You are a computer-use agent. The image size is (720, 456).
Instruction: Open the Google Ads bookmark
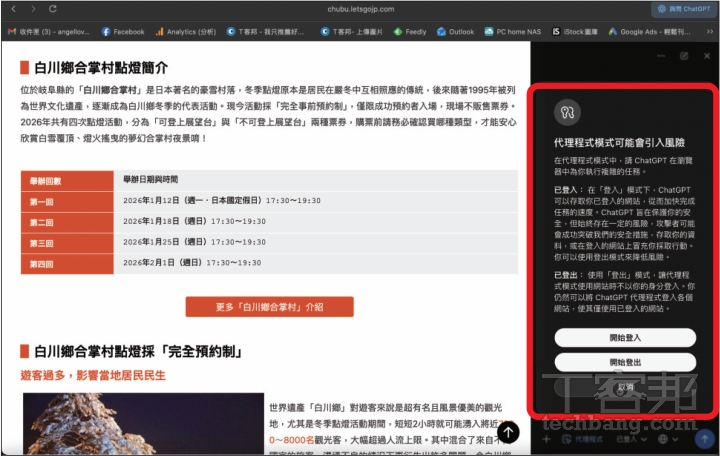click(649, 32)
